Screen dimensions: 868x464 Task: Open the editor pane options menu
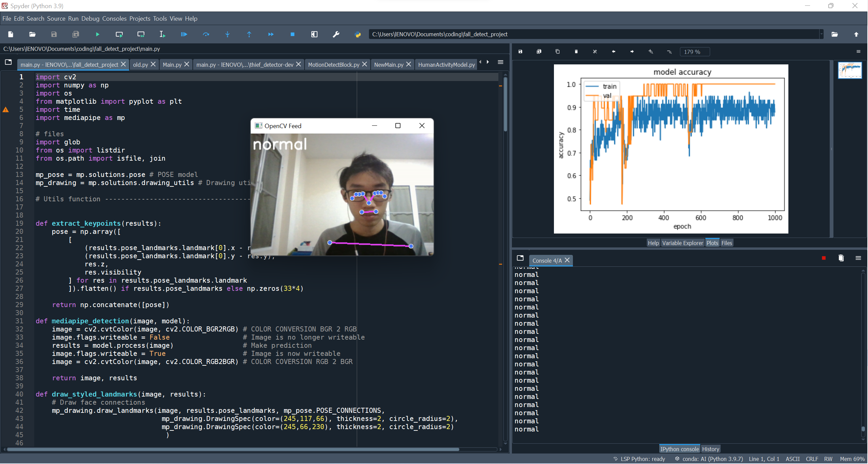500,62
